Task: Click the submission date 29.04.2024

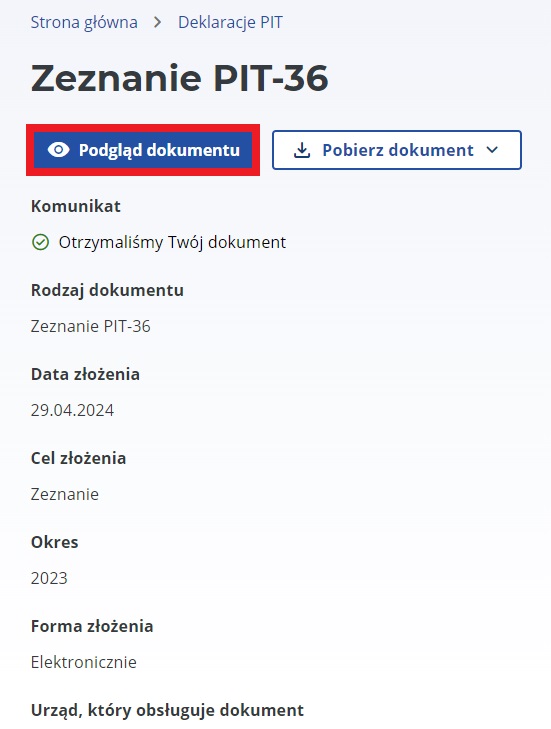Action: pos(72,410)
